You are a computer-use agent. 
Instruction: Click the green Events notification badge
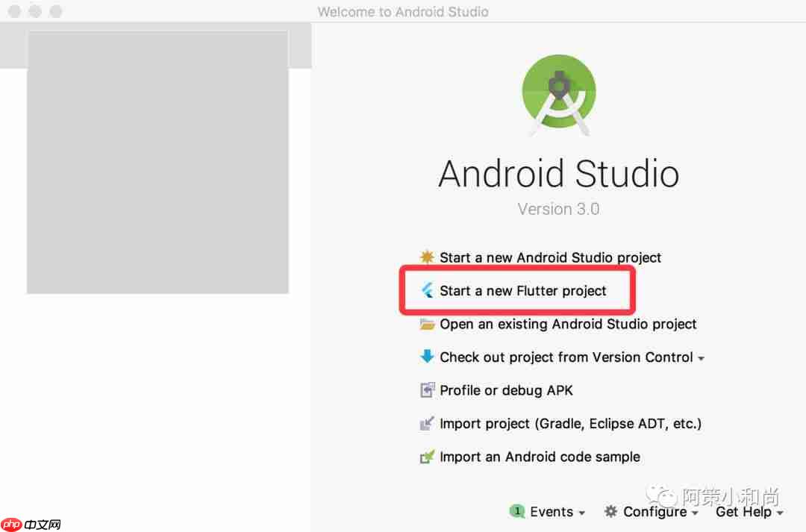516,511
